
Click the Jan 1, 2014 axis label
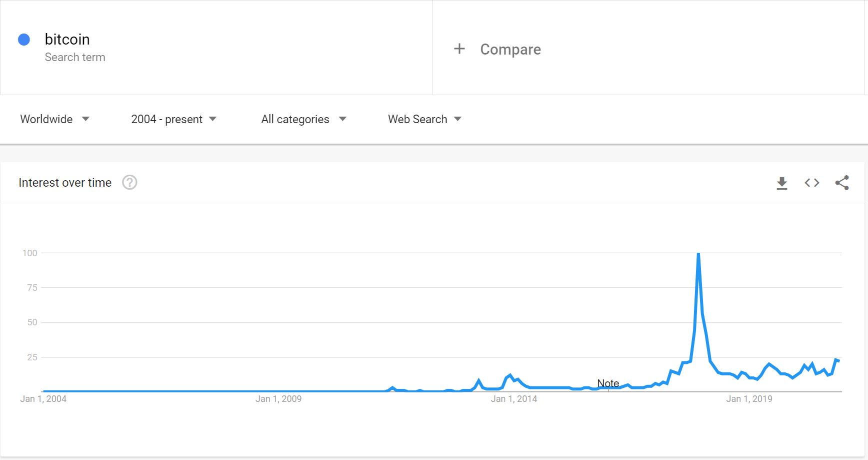[513, 399]
